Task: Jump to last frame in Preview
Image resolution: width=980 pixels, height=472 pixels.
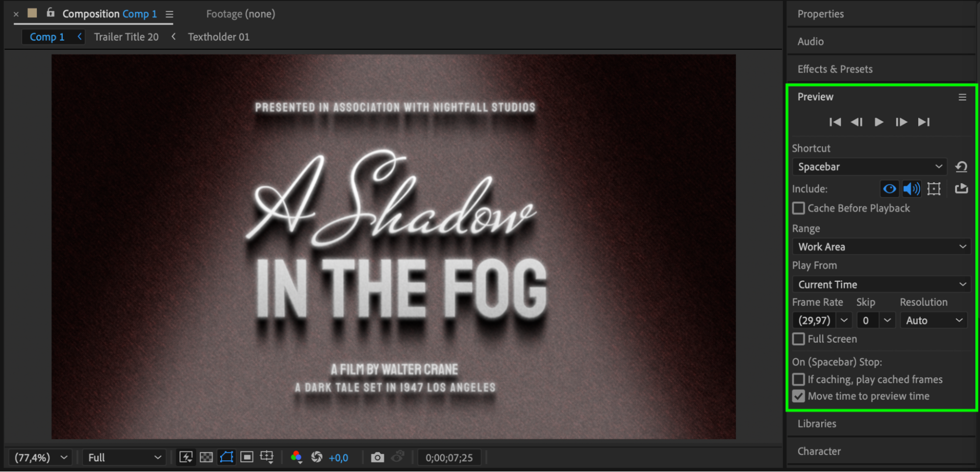Action: point(924,122)
